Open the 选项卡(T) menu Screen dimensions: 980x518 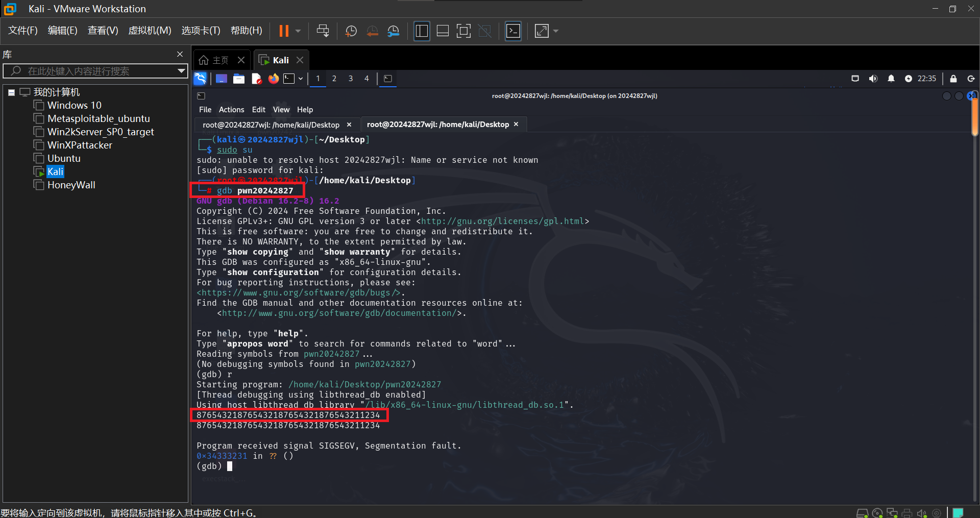201,31
